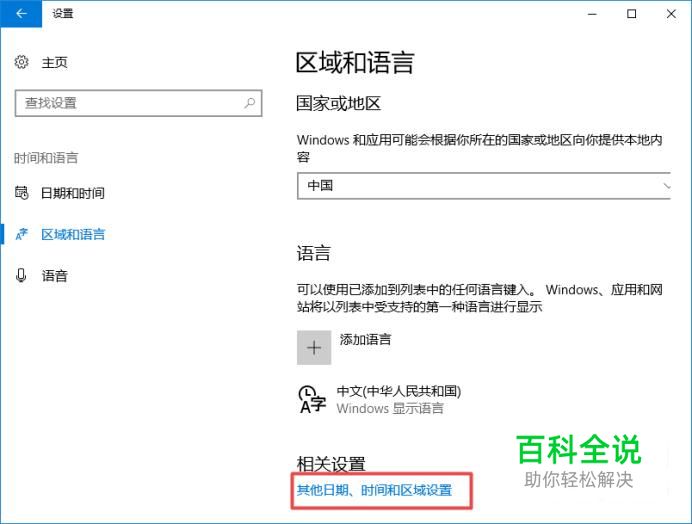
Task: Click the 添加语言 label
Action: point(365,339)
